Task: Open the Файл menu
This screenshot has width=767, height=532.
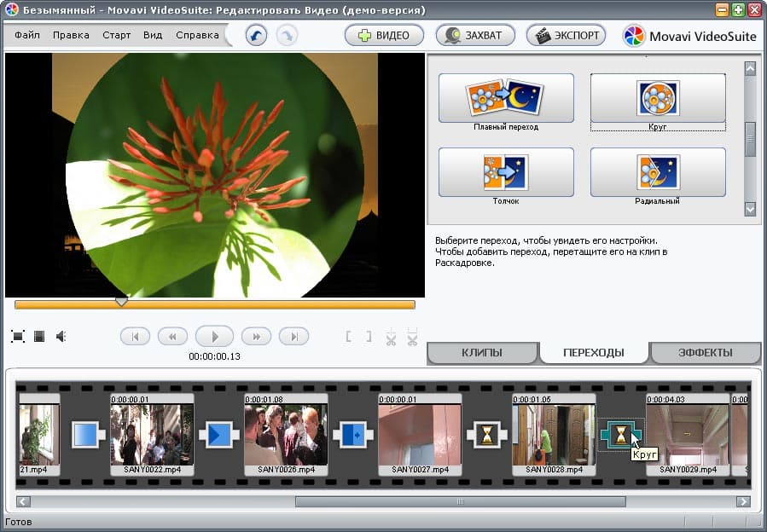Action: coord(27,35)
